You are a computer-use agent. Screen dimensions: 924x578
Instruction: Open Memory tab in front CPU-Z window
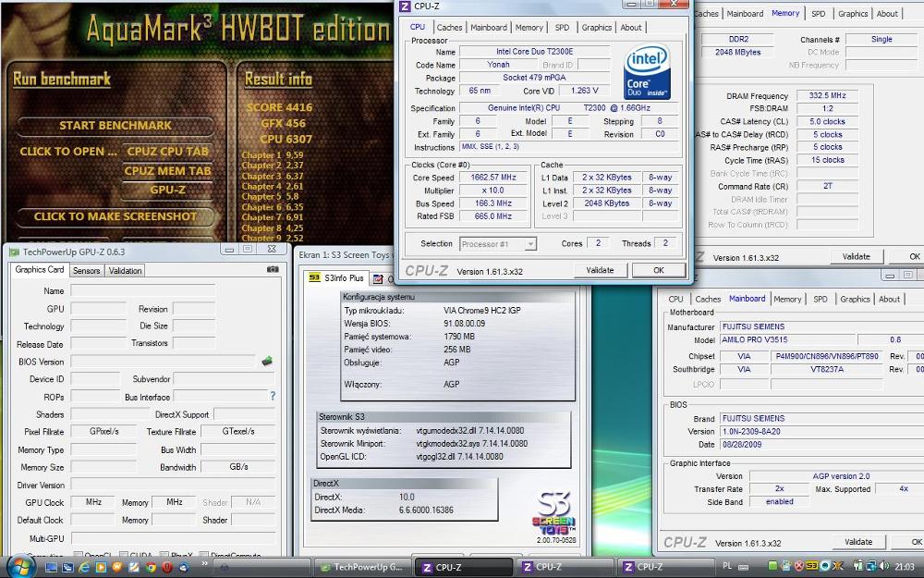(x=529, y=27)
